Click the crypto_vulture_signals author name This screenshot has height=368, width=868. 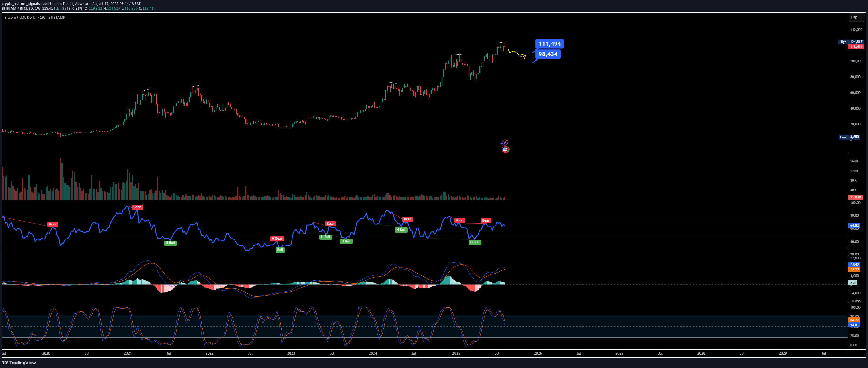[x=21, y=4]
